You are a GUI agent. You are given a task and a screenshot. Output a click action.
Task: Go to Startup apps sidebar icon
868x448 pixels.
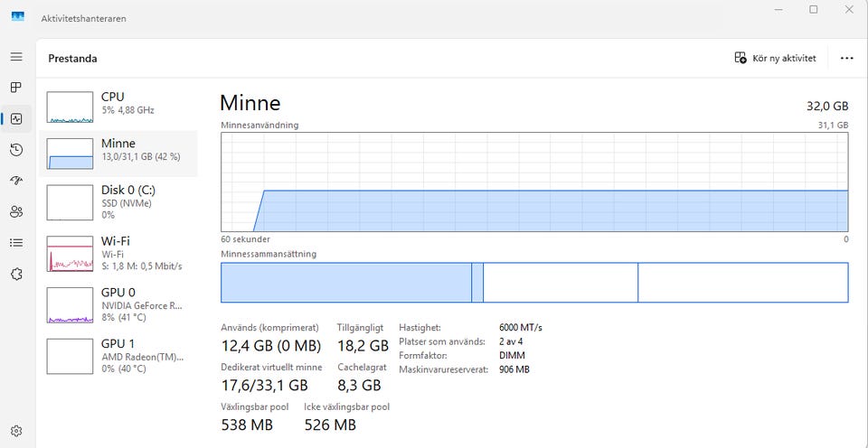pos(16,181)
